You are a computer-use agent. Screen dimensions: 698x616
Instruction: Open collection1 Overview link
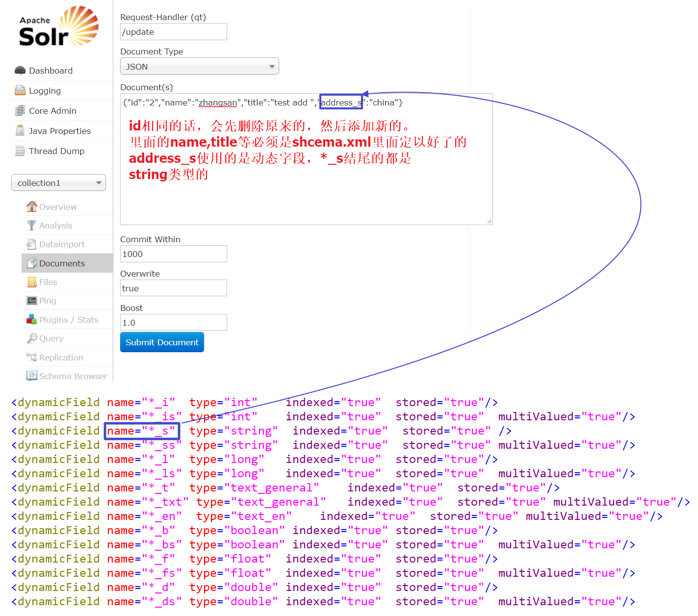point(58,207)
